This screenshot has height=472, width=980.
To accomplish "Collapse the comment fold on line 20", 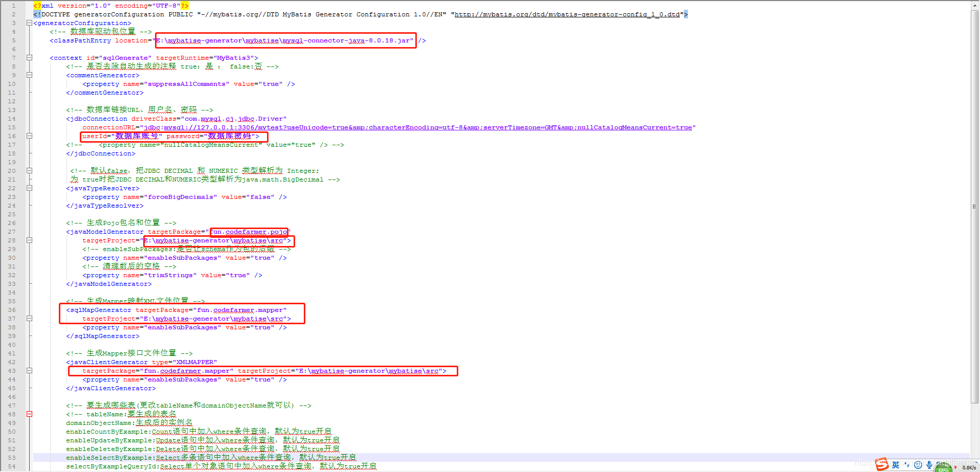I will [x=30, y=171].
